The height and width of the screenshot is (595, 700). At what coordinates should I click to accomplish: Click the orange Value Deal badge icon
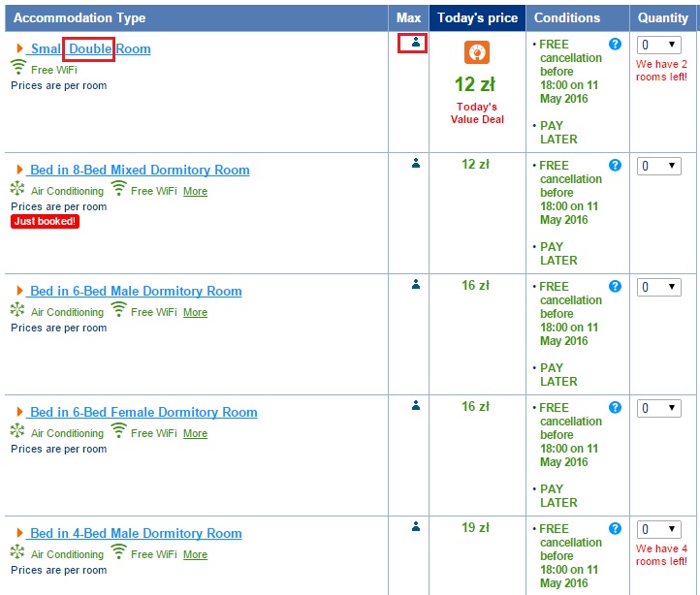click(x=477, y=52)
